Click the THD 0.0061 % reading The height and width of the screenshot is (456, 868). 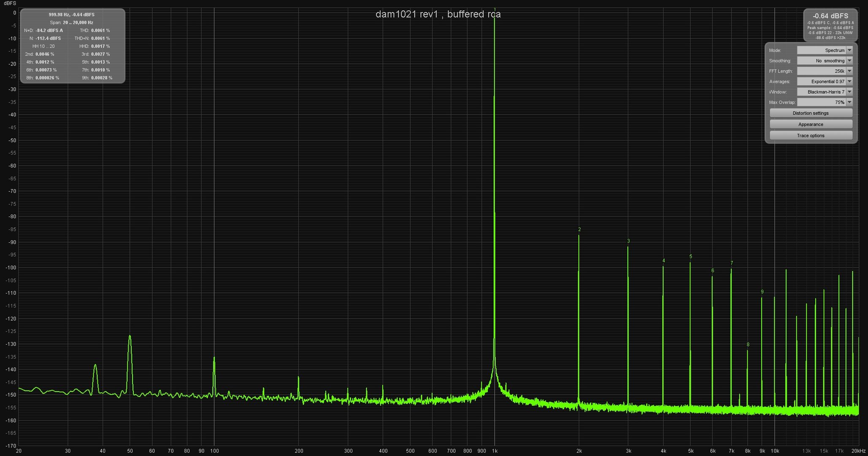coord(95,30)
